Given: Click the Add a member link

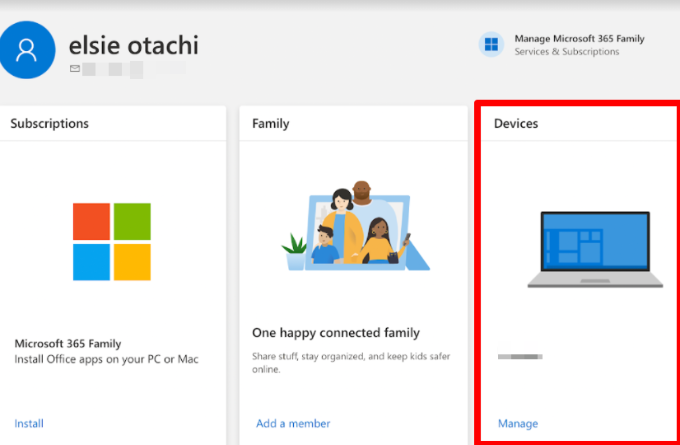Looking at the screenshot, I should (293, 423).
